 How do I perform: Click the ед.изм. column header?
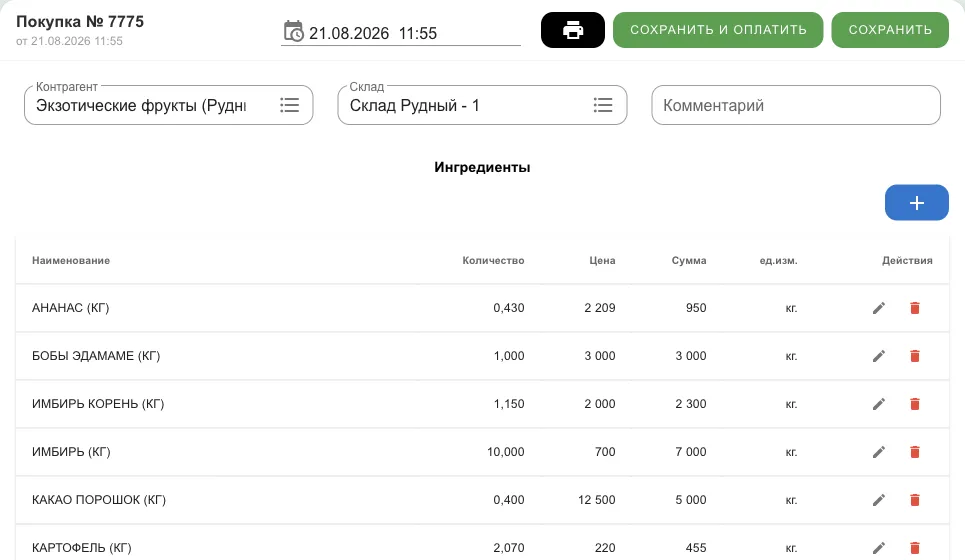pos(778,260)
